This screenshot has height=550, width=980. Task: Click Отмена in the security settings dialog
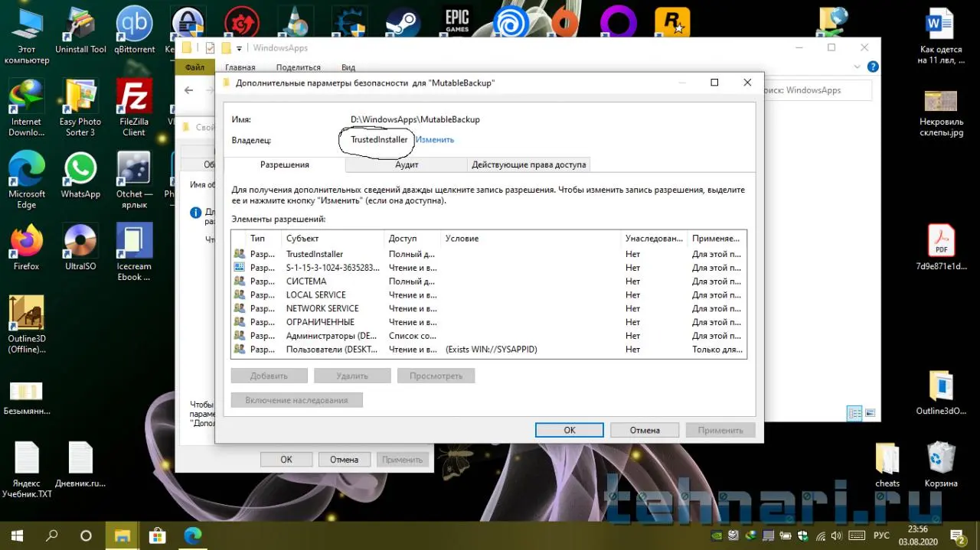(x=645, y=430)
